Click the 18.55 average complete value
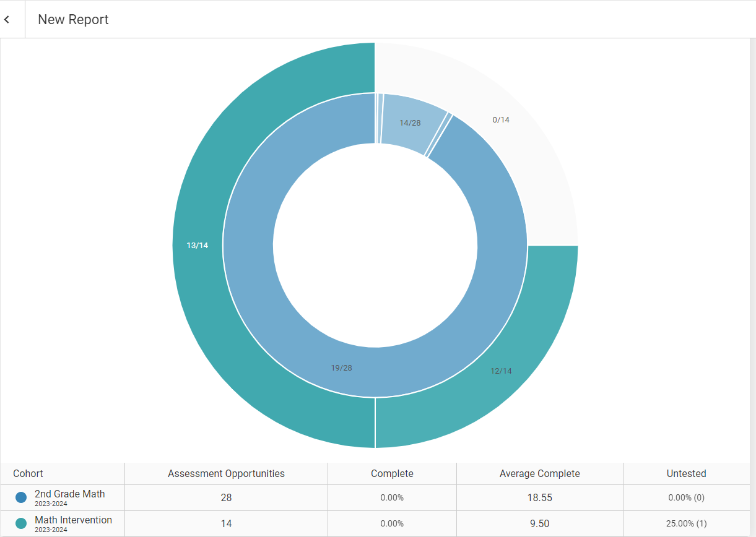The image size is (756, 537). [539, 497]
